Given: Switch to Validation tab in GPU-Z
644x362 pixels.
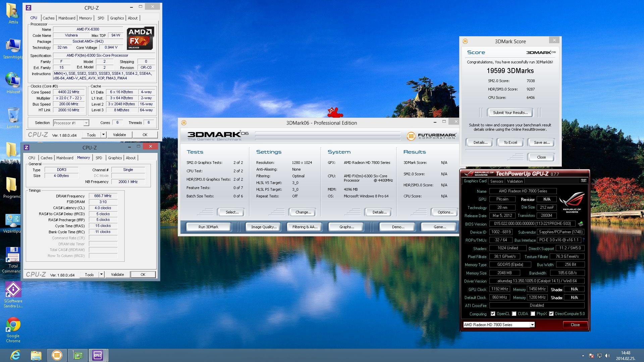Looking at the screenshot, I should (x=515, y=181).
